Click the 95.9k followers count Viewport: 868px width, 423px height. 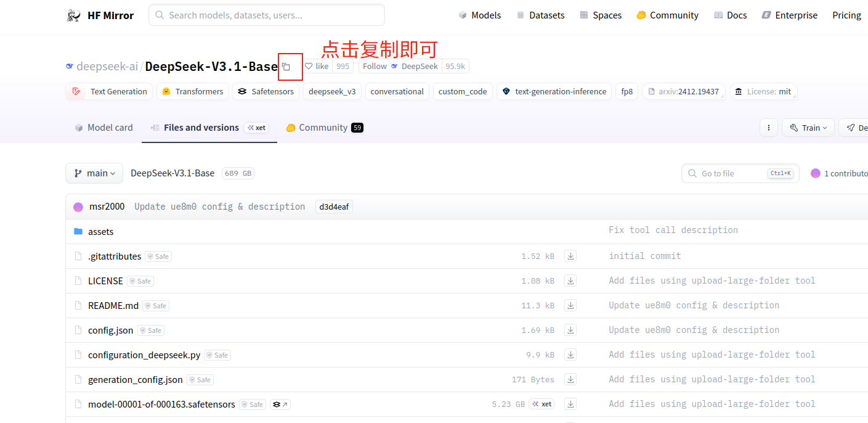(x=456, y=66)
